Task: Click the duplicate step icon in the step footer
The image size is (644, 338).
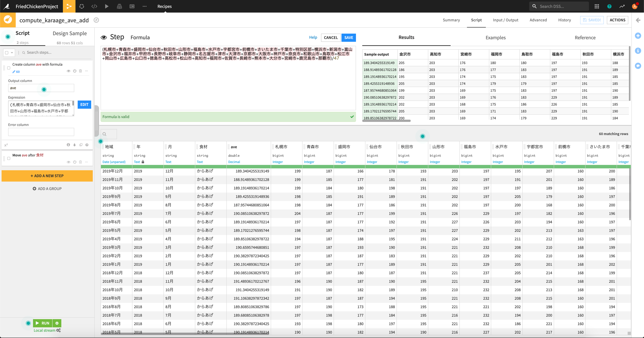Action: [x=81, y=145]
